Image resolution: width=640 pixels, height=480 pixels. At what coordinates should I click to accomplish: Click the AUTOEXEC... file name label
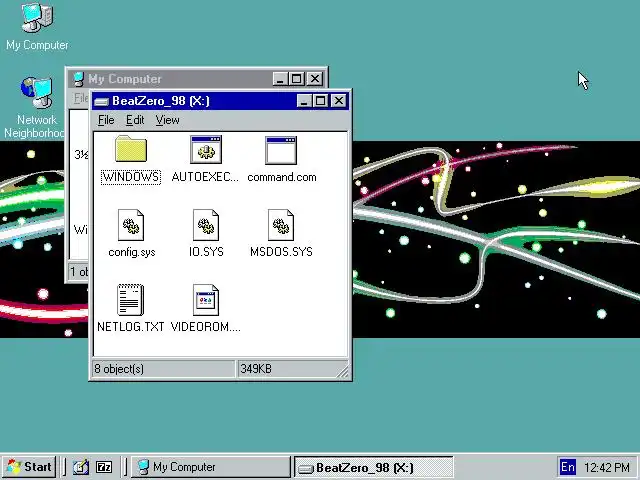(x=205, y=177)
